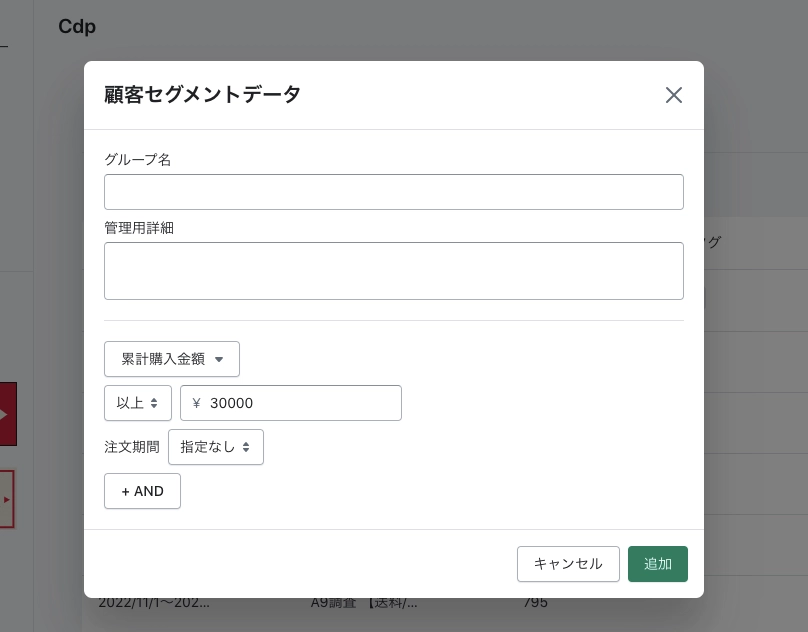Click the キャンセル button
This screenshot has height=632, width=808.
[568, 563]
